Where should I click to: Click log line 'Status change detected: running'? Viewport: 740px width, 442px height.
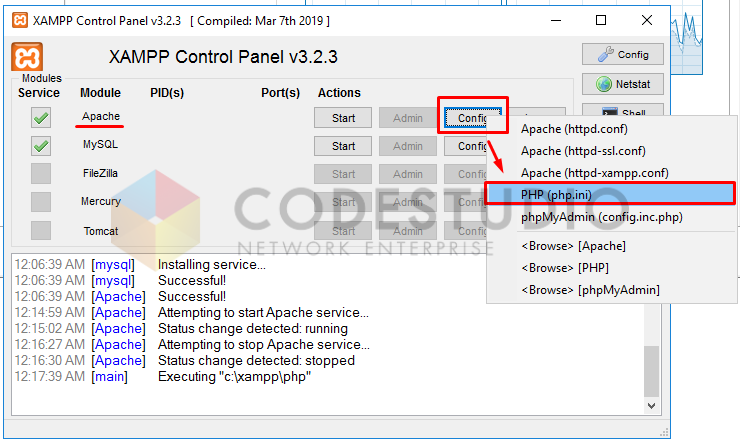pos(253,329)
